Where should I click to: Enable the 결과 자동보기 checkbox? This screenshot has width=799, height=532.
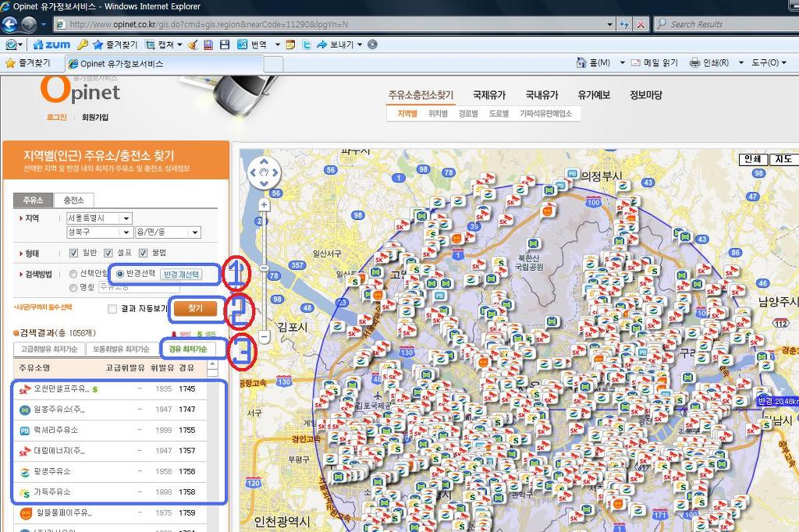click(112, 309)
